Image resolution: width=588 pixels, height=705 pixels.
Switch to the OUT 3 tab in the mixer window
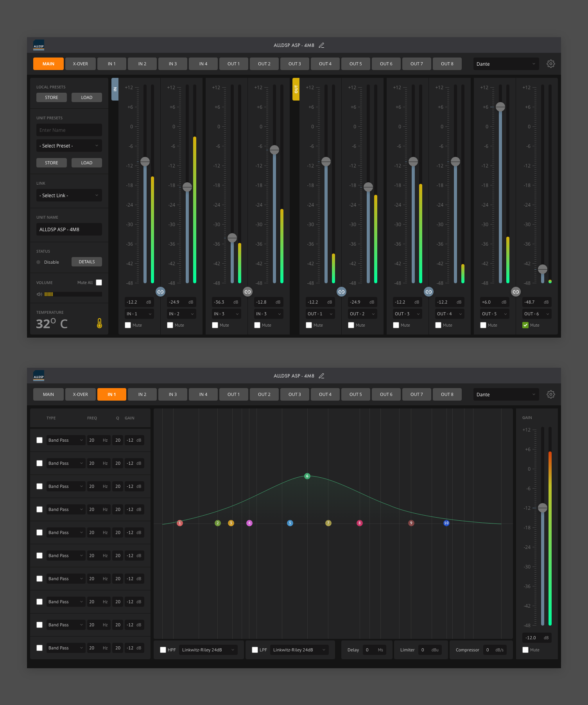point(294,64)
